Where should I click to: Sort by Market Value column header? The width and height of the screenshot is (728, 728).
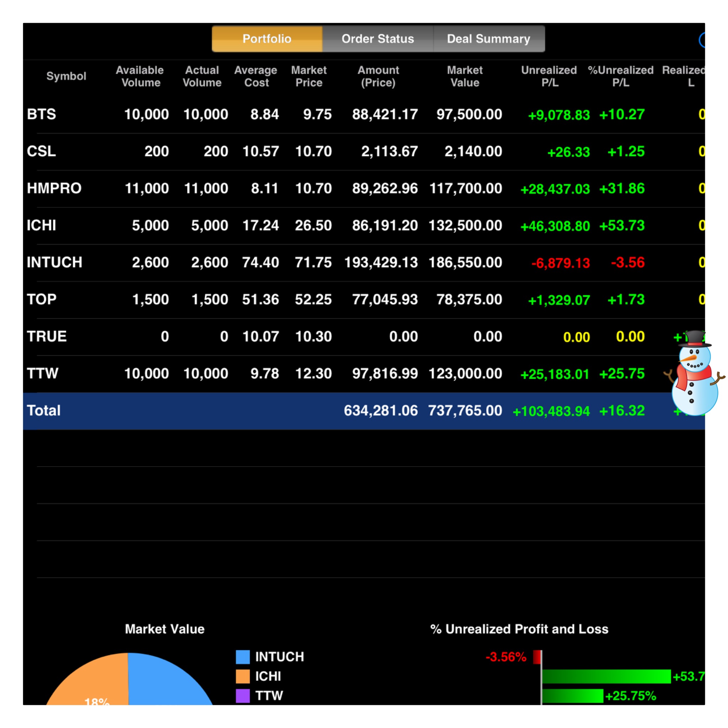[465, 76]
